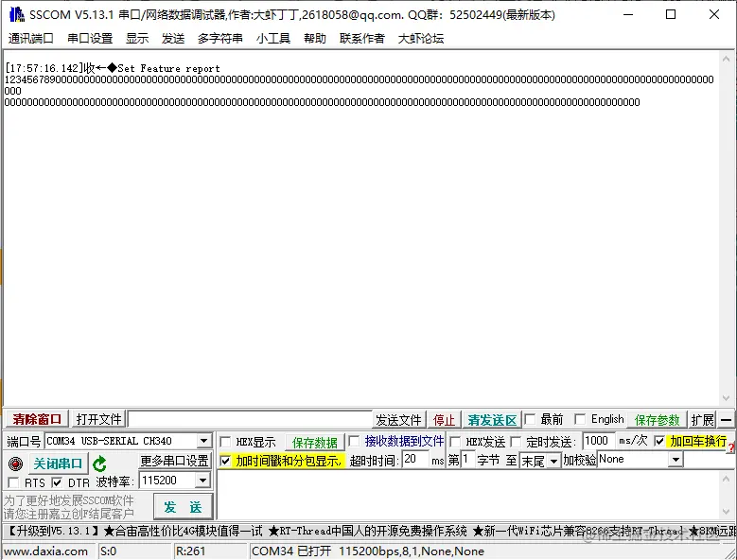The height and width of the screenshot is (560, 737).
Task: Toggle the RTS checkbox
Action: 13,482
